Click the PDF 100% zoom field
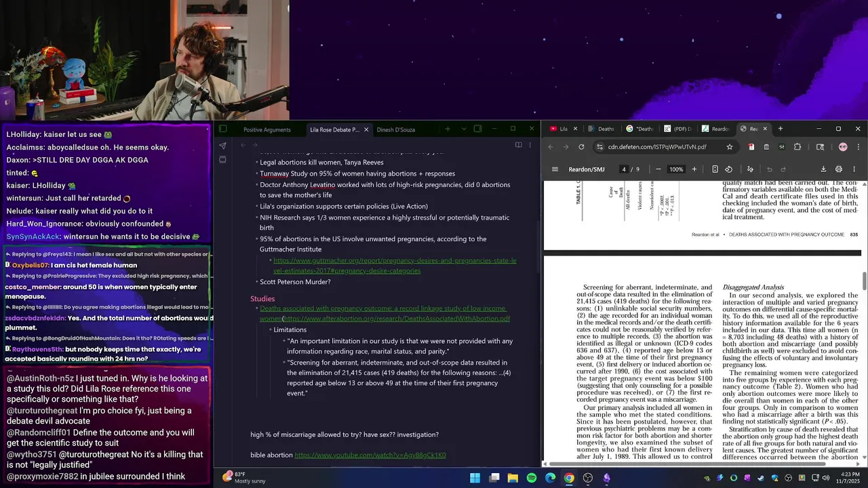Image resolution: width=868 pixels, height=488 pixels. (676, 169)
